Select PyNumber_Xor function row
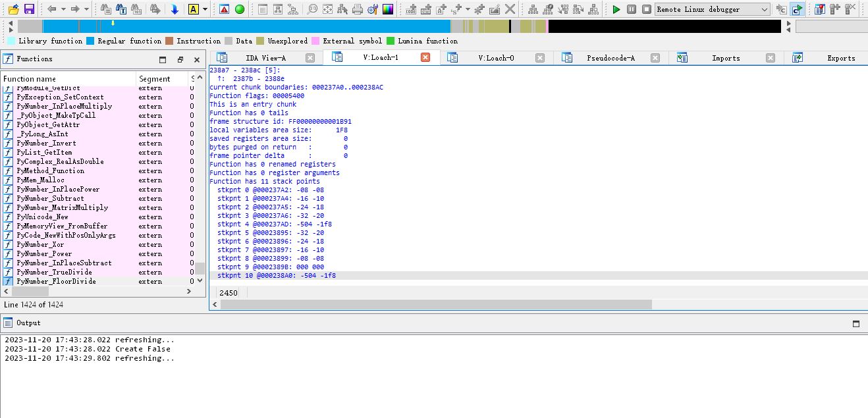The height and width of the screenshot is (418, 868). [97, 244]
